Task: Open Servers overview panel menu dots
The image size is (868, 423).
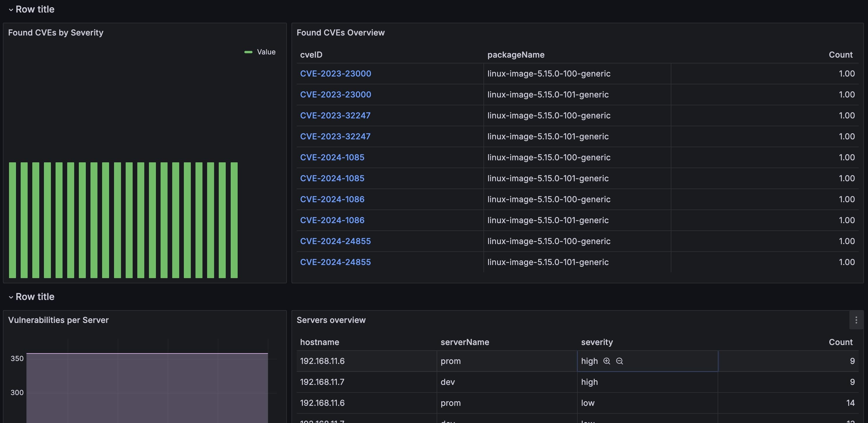Action: tap(856, 320)
